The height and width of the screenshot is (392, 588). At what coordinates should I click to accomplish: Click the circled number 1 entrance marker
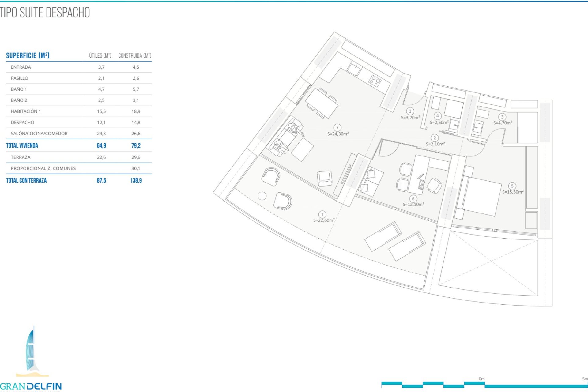point(410,111)
